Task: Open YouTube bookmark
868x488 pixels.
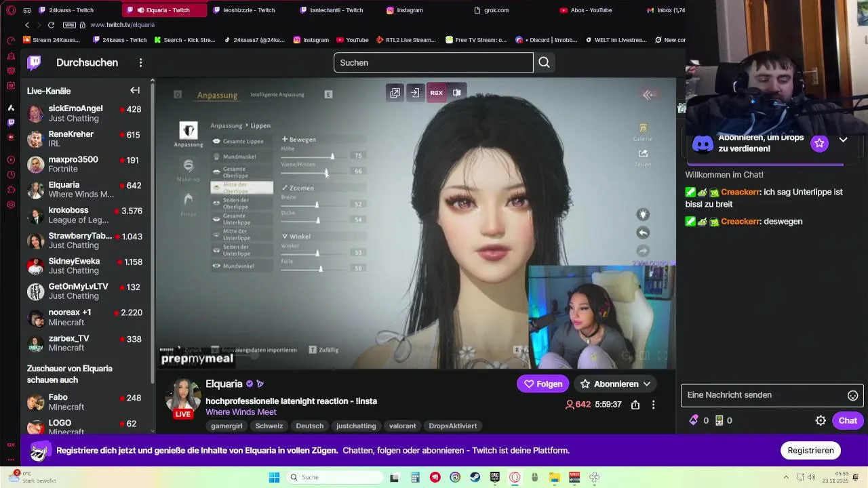Action: (352, 40)
